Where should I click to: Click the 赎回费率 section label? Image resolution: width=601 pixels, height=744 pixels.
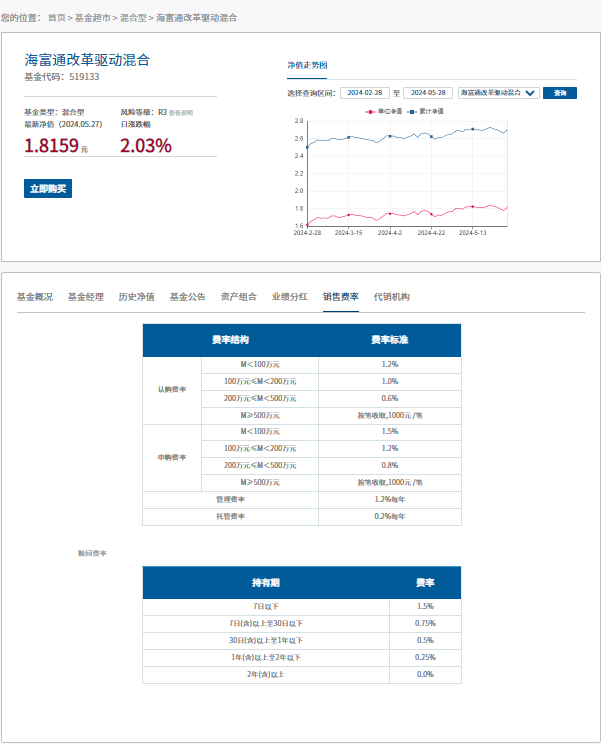pyautogui.click(x=92, y=553)
